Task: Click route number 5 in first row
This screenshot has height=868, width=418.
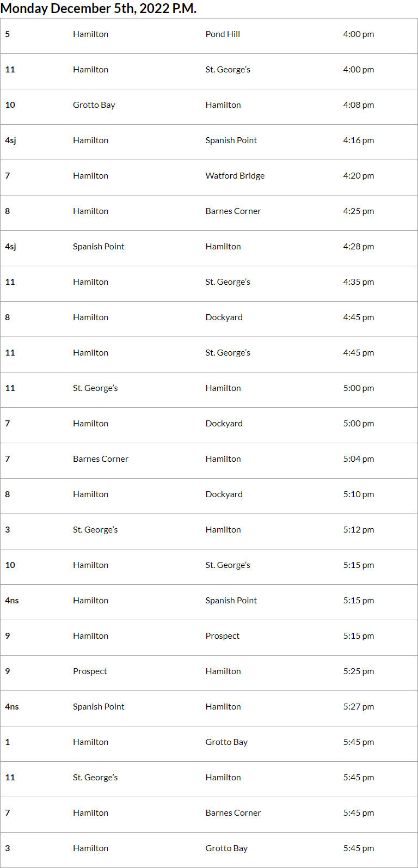Action: coord(8,34)
